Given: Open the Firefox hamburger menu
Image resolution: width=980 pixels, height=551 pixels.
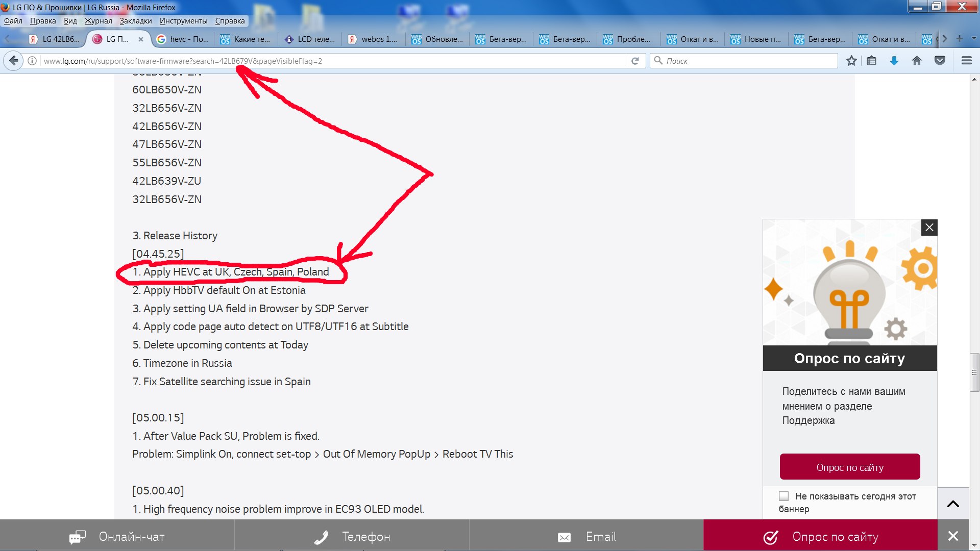Looking at the screenshot, I should tap(966, 61).
